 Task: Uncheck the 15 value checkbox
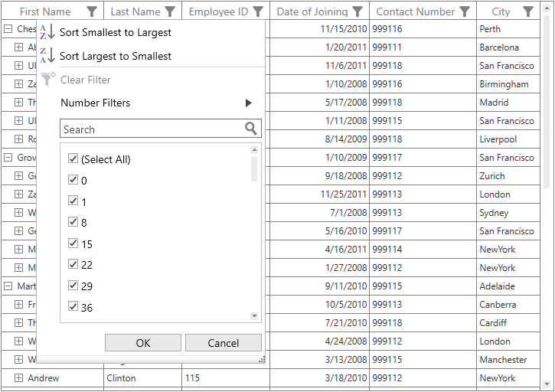(73, 243)
